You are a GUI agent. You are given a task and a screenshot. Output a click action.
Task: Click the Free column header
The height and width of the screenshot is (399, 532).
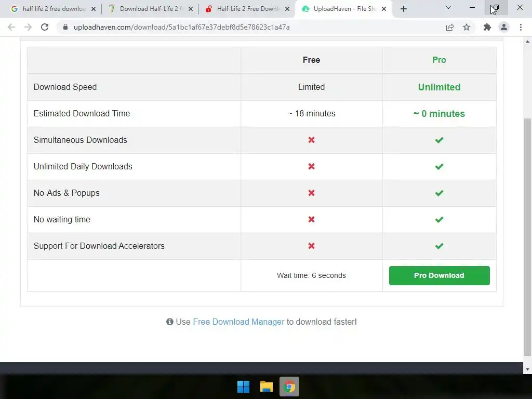click(x=312, y=60)
